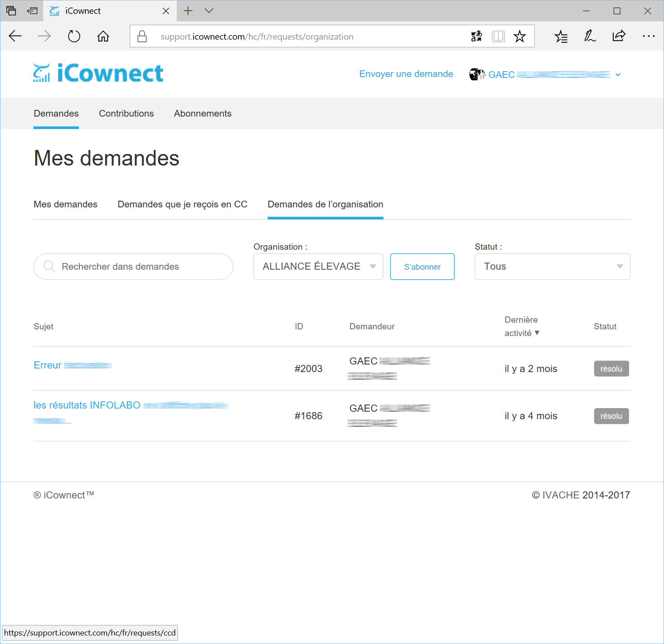
Task: Open the translate page icon in address bar
Action: [477, 36]
